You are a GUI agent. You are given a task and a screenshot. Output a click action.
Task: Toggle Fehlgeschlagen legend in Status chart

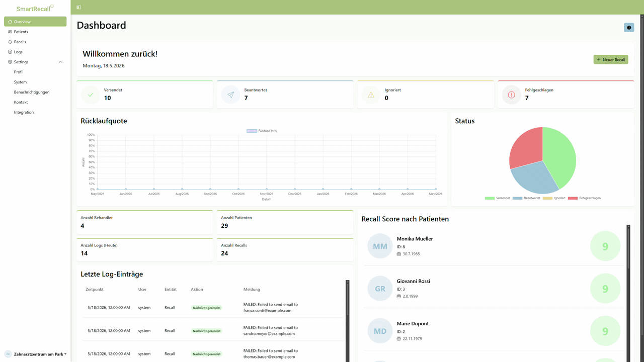point(584,198)
